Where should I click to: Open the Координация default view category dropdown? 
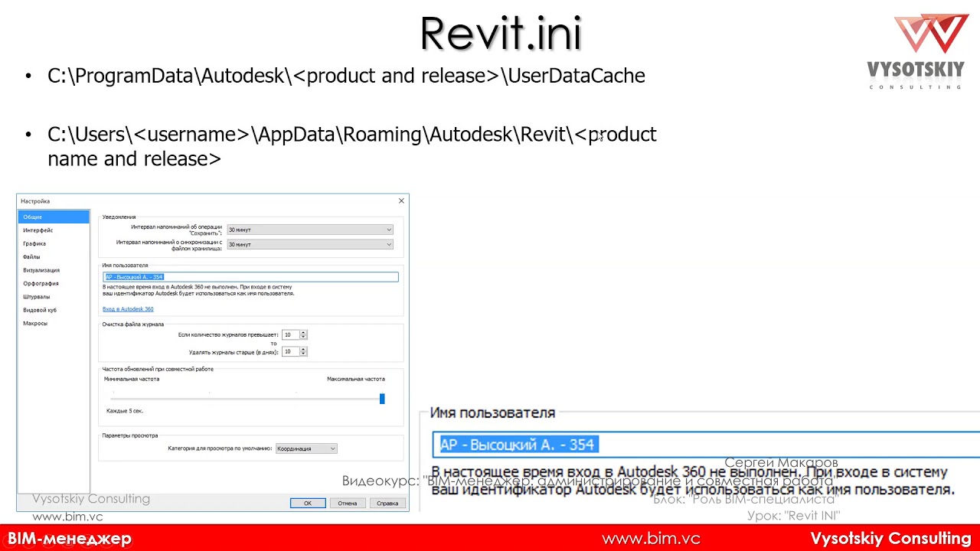[x=306, y=448]
